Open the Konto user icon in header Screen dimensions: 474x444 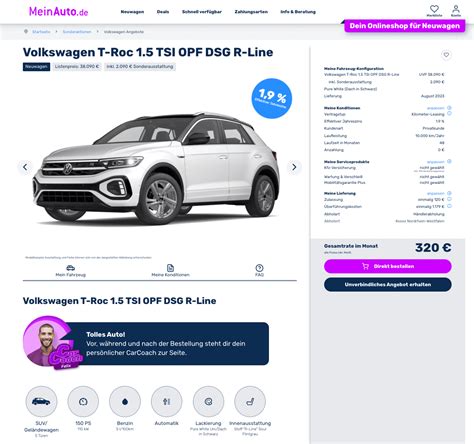(456, 9)
